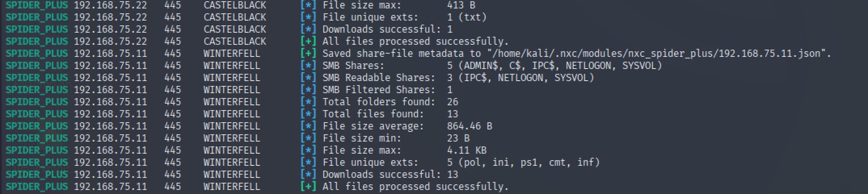868x194 pixels.
Task: Click the 'Downloads successful: 13' text
Action: coord(390,175)
